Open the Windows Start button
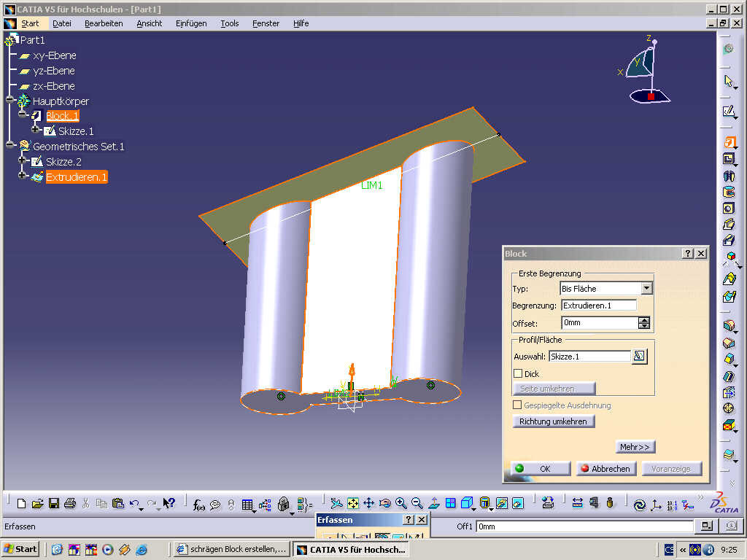The image size is (747, 560). coord(20,549)
